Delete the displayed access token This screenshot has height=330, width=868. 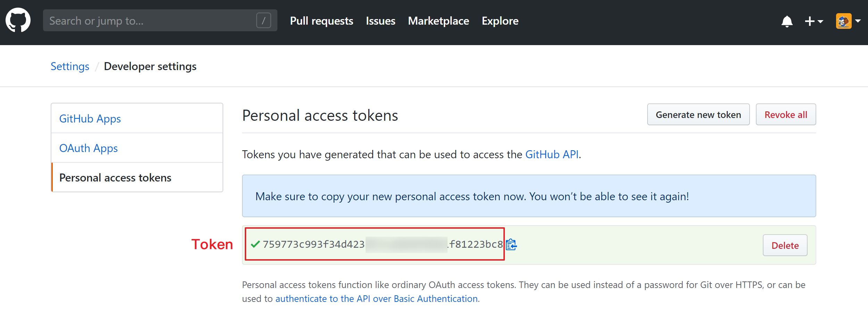tap(785, 245)
